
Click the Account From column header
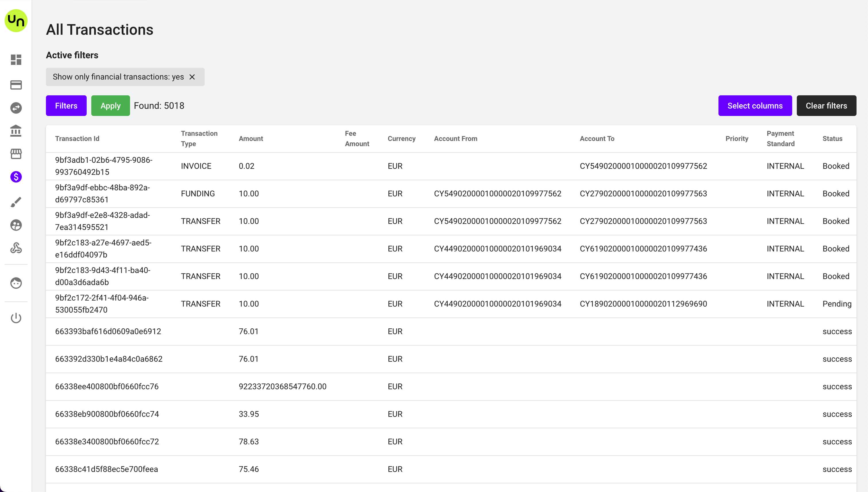click(x=456, y=139)
